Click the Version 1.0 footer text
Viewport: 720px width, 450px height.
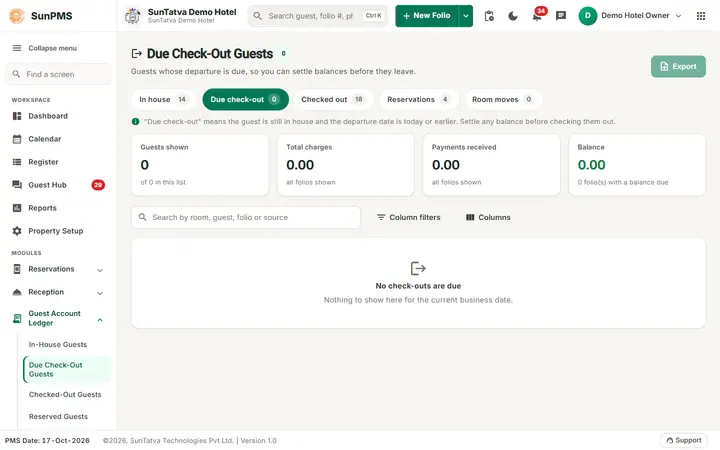[x=259, y=440]
